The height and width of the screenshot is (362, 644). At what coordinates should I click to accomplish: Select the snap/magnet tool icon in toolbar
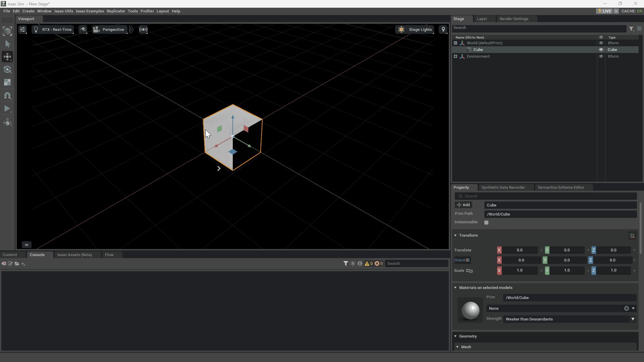pos(7,96)
